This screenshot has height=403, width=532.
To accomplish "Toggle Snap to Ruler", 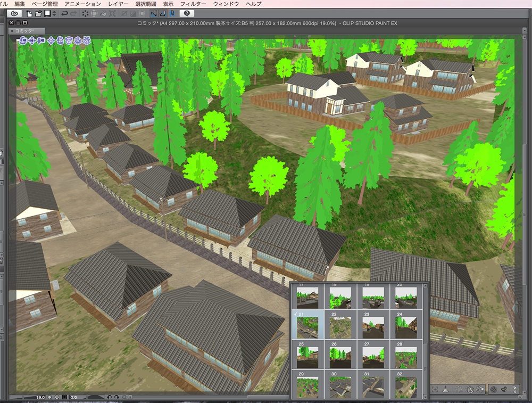I will (154, 14).
